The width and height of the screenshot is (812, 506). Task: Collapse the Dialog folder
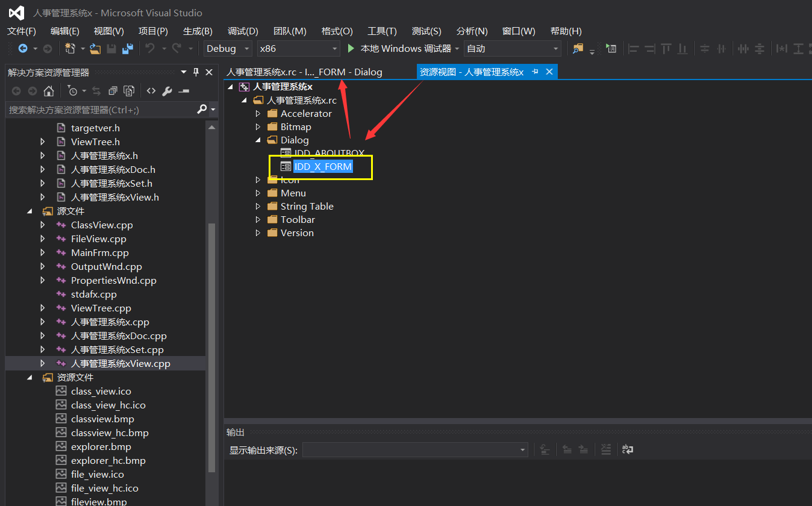tap(258, 140)
